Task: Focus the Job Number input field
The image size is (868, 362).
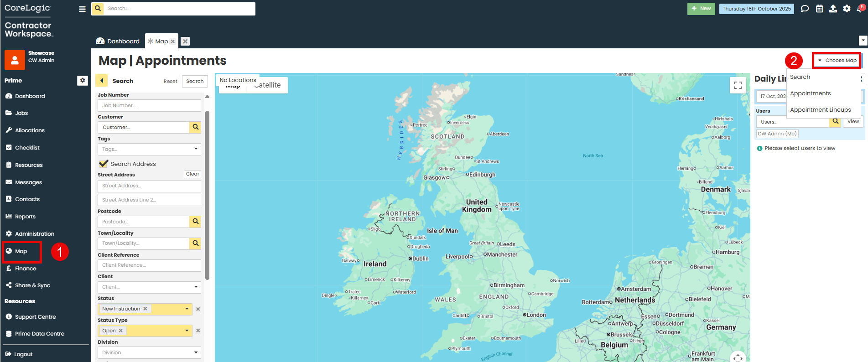Action: 149,106
